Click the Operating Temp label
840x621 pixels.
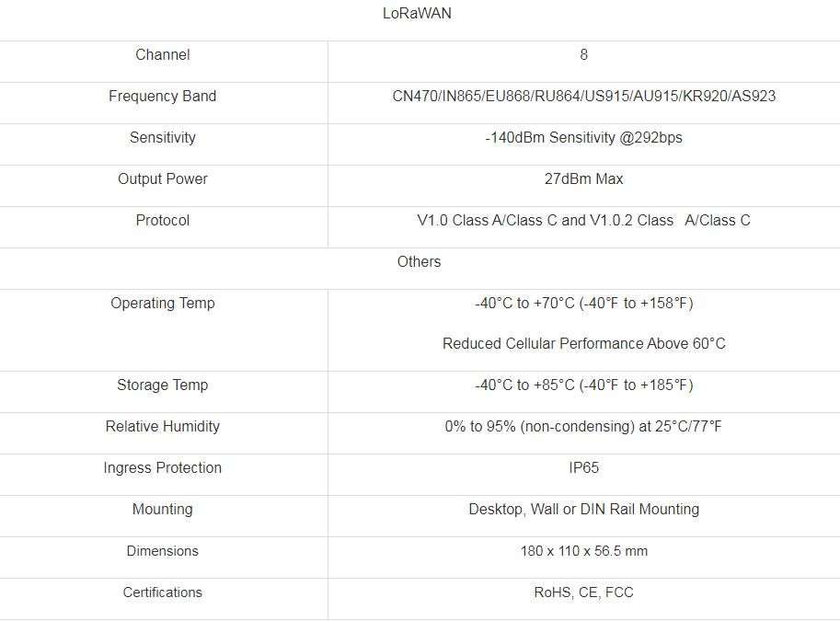[162, 304]
